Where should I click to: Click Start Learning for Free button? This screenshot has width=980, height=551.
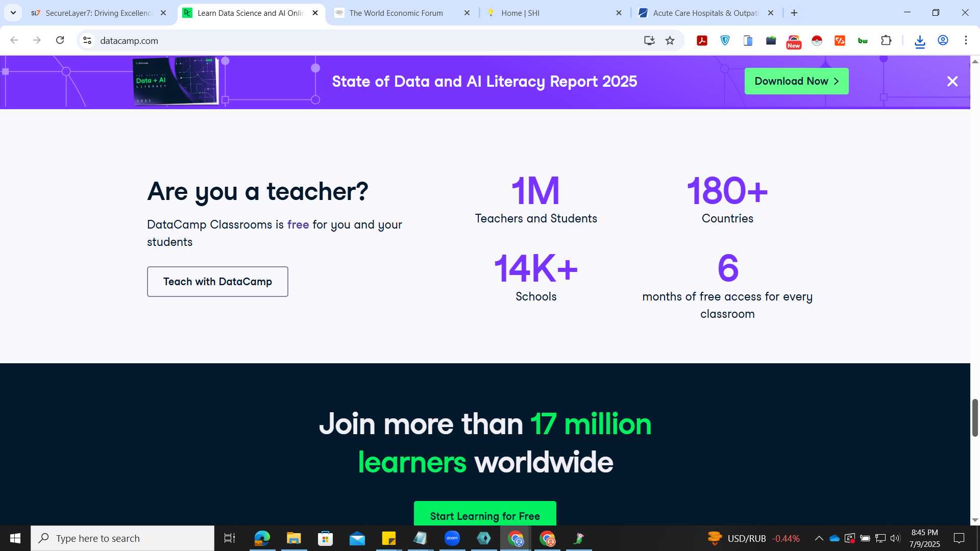coord(485,514)
